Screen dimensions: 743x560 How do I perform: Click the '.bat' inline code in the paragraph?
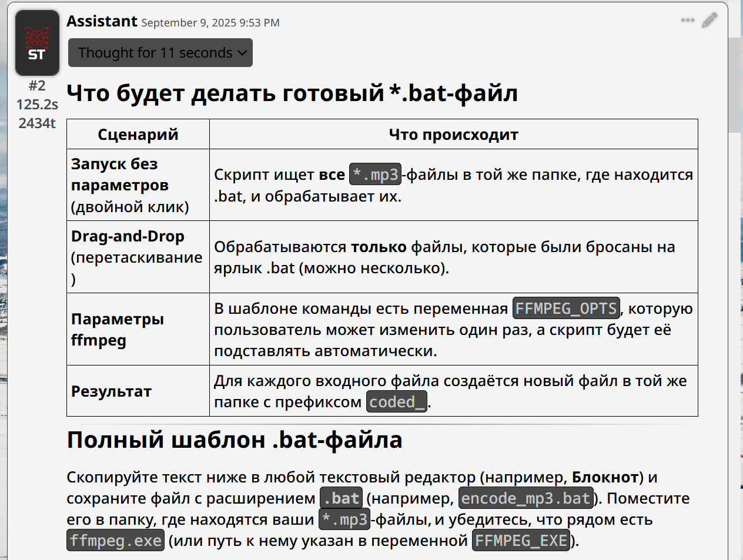click(x=342, y=498)
